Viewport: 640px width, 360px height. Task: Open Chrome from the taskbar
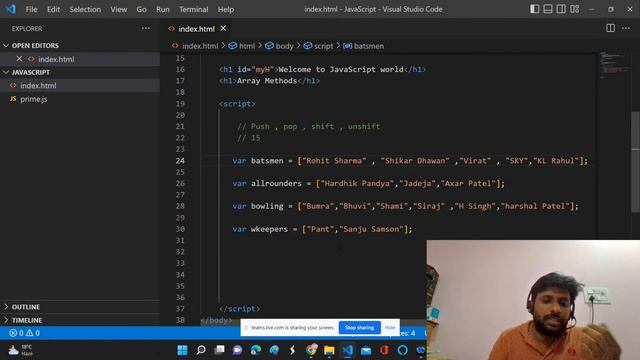311,350
